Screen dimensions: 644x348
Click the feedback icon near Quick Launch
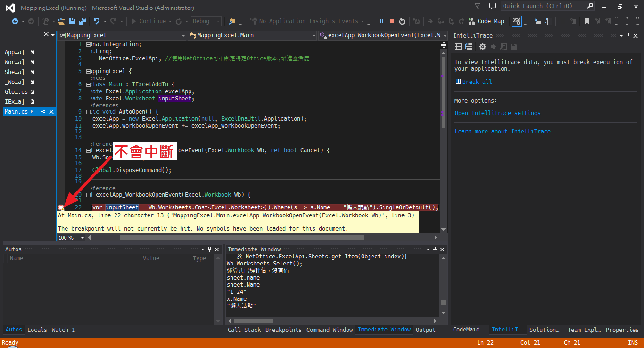click(x=493, y=6)
